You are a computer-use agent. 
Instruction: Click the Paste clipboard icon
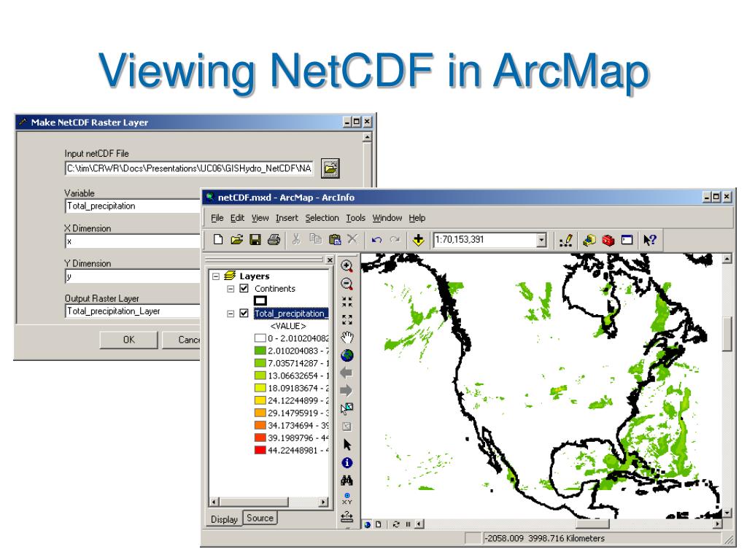[334, 239]
